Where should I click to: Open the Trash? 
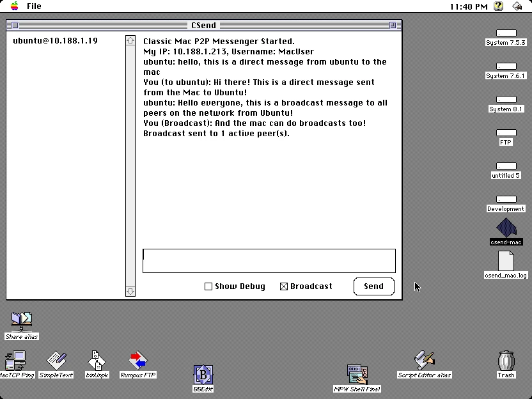(506, 361)
